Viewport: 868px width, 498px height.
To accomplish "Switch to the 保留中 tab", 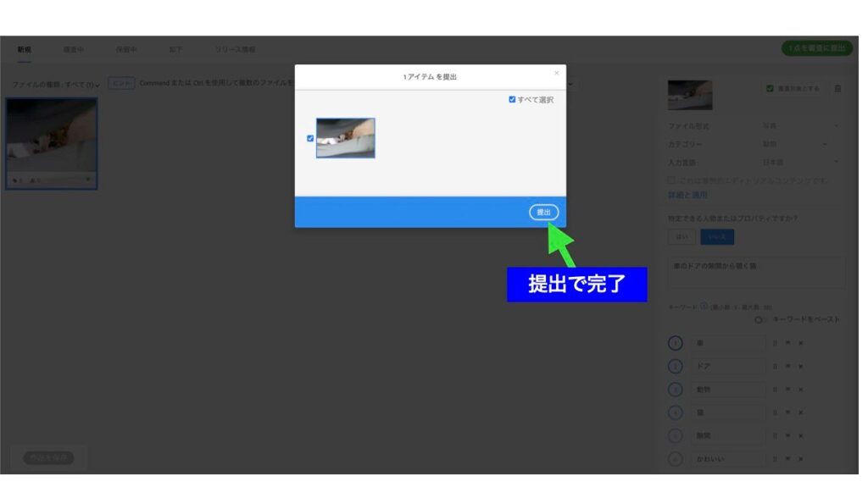I will [126, 50].
